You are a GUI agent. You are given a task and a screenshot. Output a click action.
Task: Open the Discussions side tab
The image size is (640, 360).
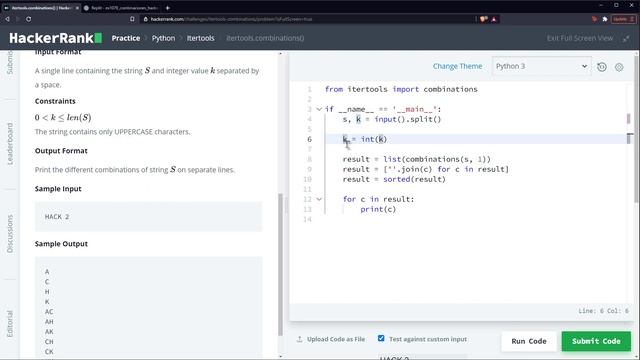pos(10,233)
